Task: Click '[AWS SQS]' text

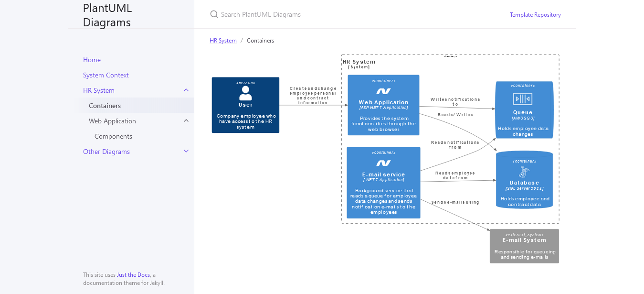Action: tap(523, 119)
